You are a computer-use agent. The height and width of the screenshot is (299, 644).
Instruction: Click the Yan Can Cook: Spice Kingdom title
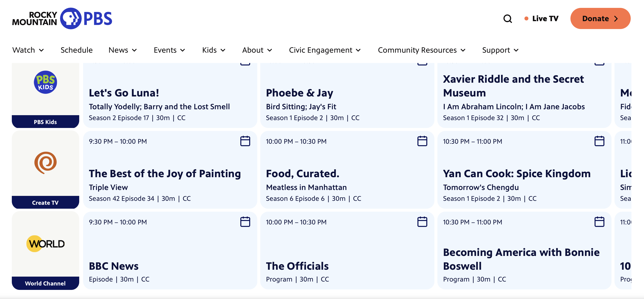[x=517, y=173]
